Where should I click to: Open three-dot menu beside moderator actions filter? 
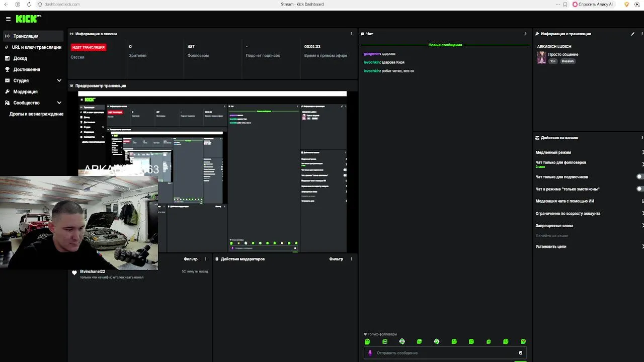coord(351,259)
